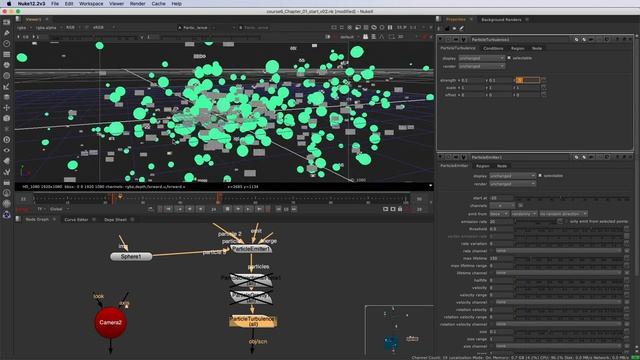
Task: Open the Image nodes toolbar menu
Action: tap(7, 22)
